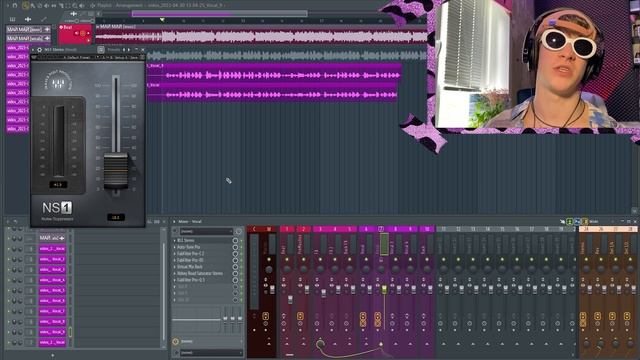Expand the Auto-Tune Pro slot arrow
640x360 pixels.
(x=175, y=247)
